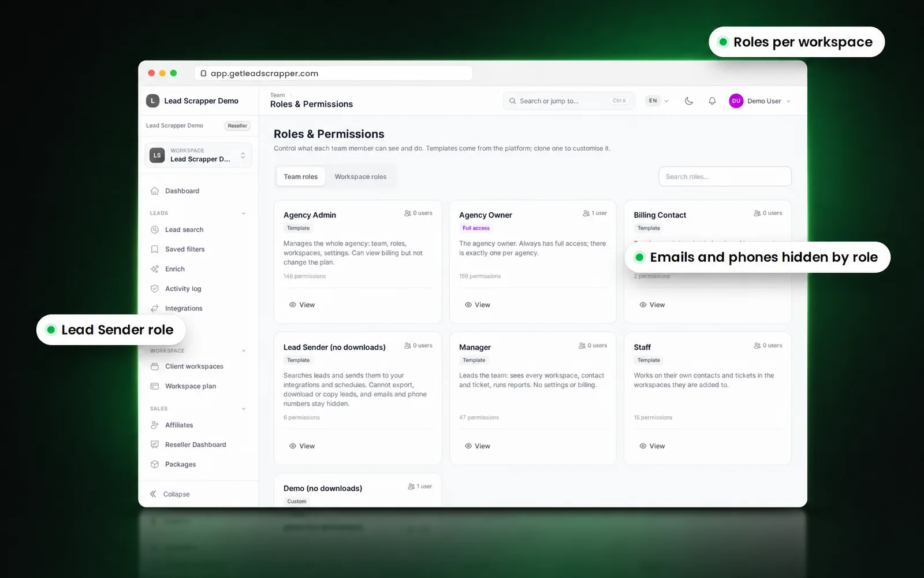Click the Full access badge
Image resolution: width=924 pixels, height=578 pixels.
click(x=476, y=228)
